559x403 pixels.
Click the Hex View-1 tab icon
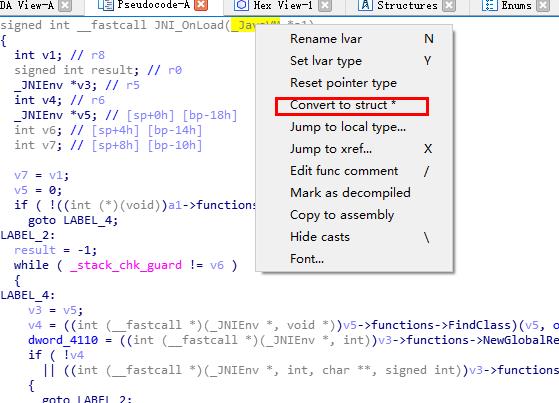click(x=241, y=5)
